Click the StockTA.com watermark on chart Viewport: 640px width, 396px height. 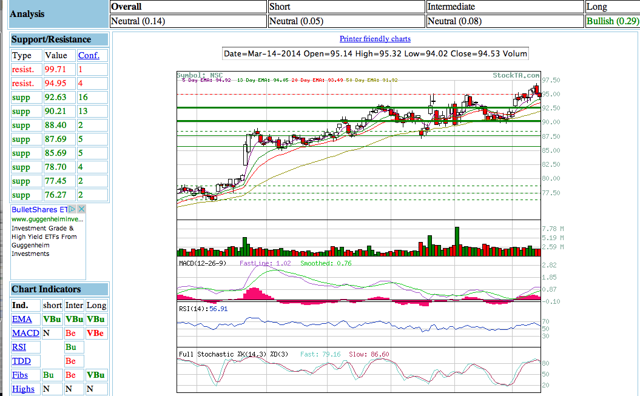(516, 76)
